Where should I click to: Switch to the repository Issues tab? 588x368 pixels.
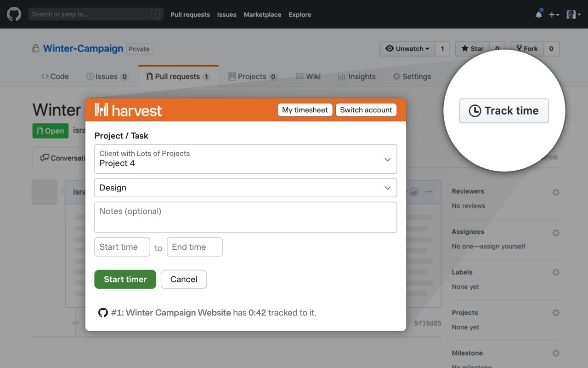point(107,76)
